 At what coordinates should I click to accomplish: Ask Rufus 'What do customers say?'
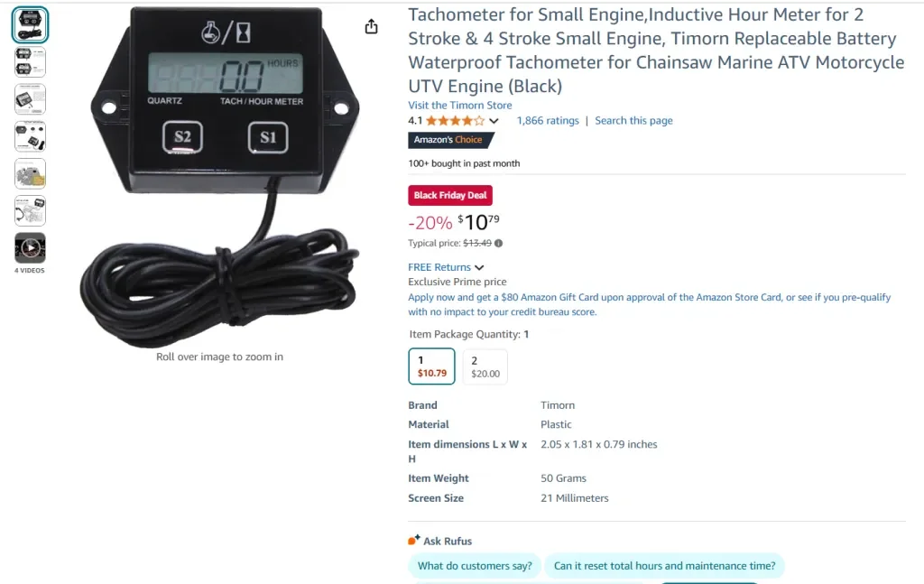(x=475, y=566)
